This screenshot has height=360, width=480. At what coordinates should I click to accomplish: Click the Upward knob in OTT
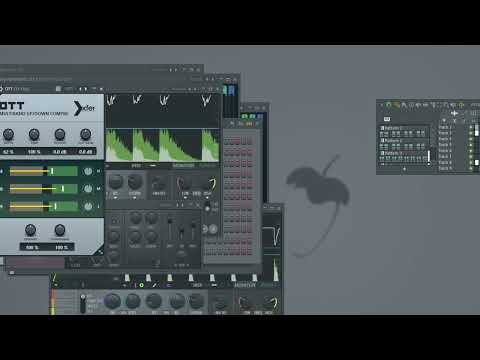(30, 230)
